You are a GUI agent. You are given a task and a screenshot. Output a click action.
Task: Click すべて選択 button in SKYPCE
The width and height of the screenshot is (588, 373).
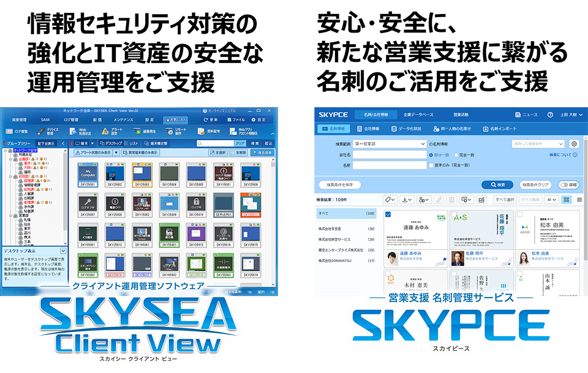(x=504, y=200)
